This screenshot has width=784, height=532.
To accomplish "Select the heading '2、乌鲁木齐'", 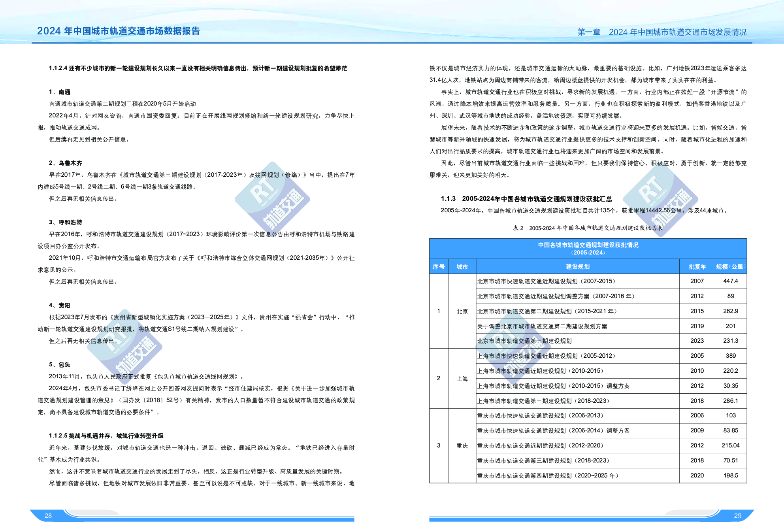I will [66, 163].
